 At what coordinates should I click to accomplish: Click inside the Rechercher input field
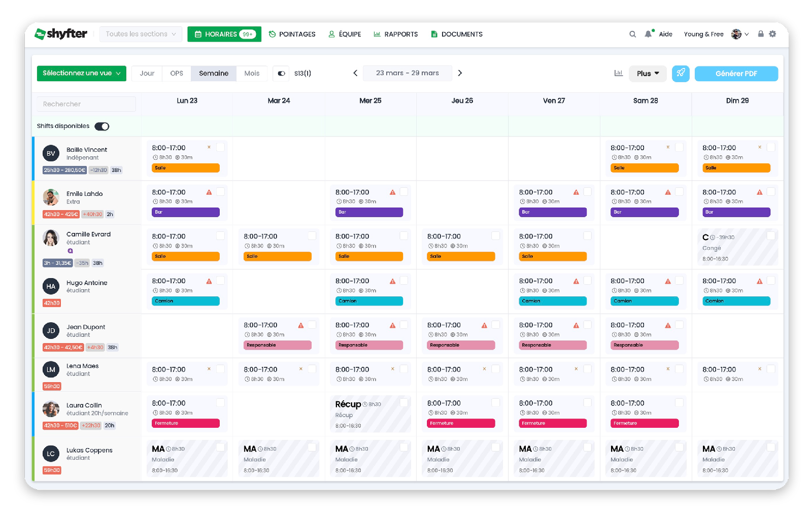point(85,104)
